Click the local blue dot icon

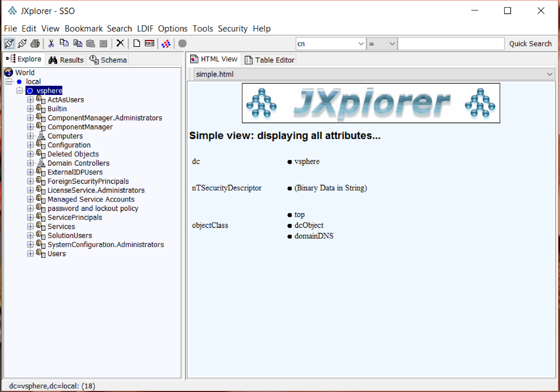(19, 82)
